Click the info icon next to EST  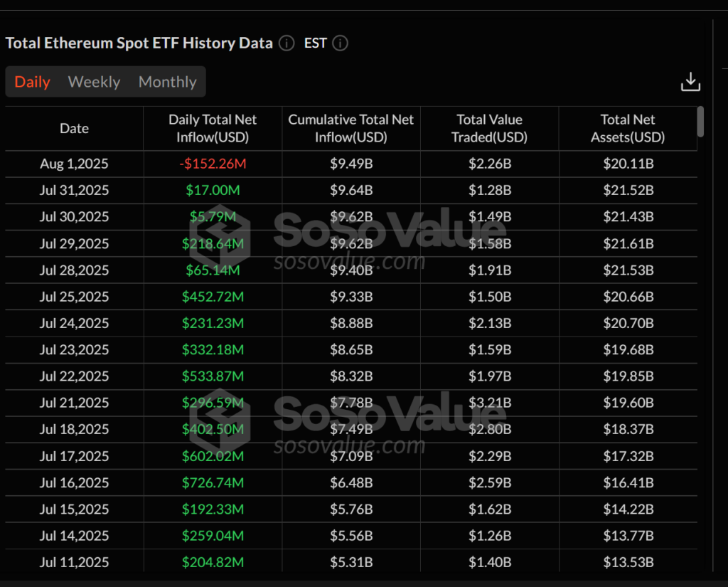pos(340,43)
